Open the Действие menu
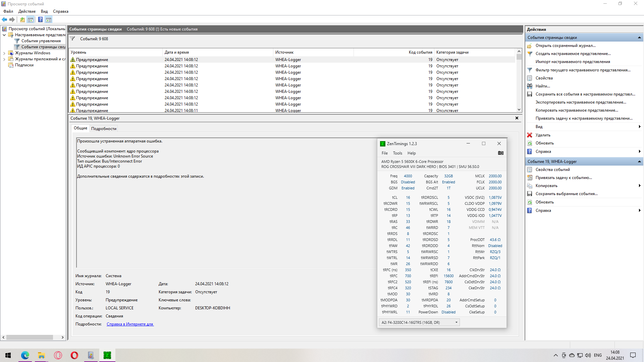The height and width of the screenshot is (362, 644). tap(27, 11)
